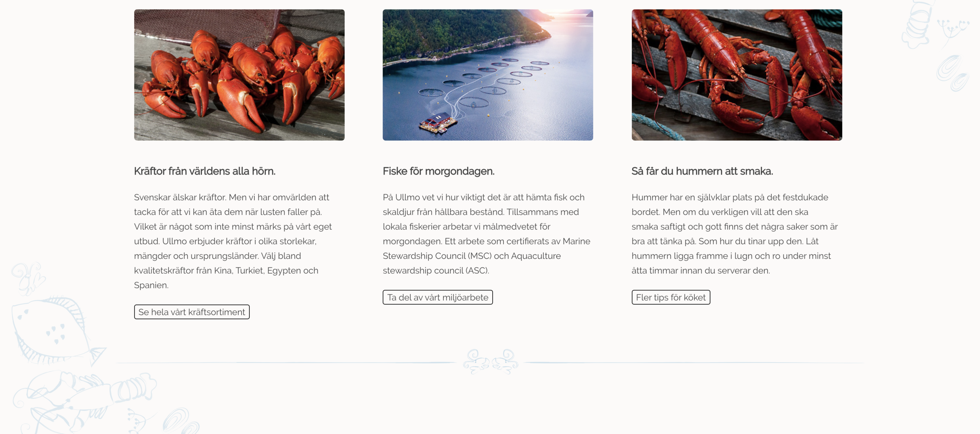Click paragraph about Svenskar älskar kräftor
Image resolution: width=980 pixels, height=434 pixels.
(x=234, y=241)
